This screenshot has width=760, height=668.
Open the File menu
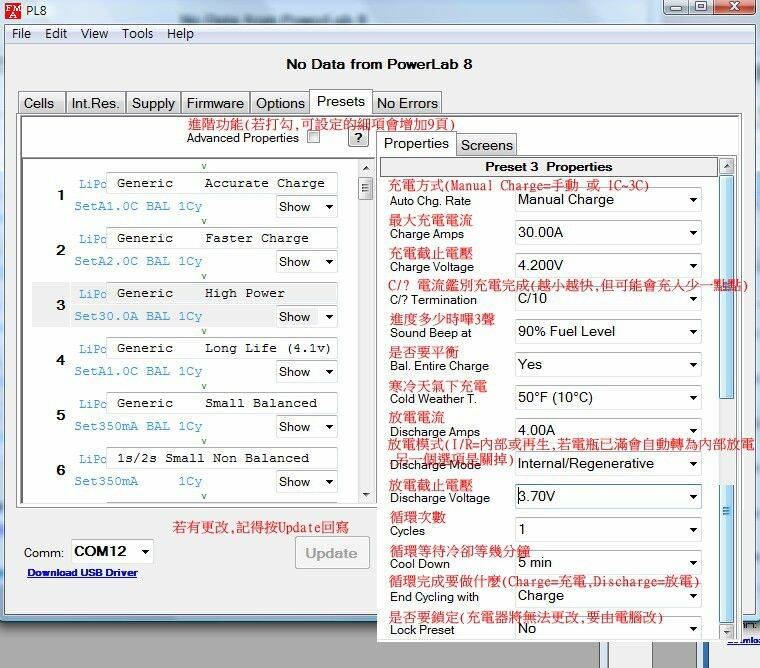[21, 33]
